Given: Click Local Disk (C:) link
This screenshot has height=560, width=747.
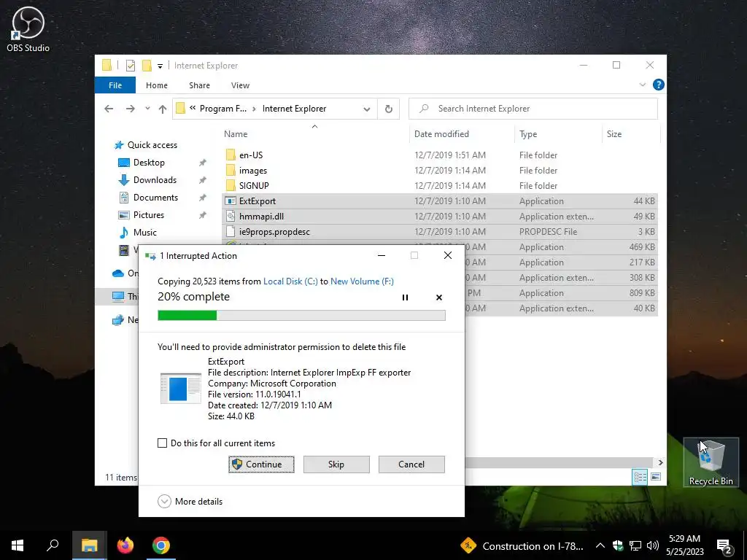Looking at the screenshot, I should pyautogui.click(x=290, y=281).
